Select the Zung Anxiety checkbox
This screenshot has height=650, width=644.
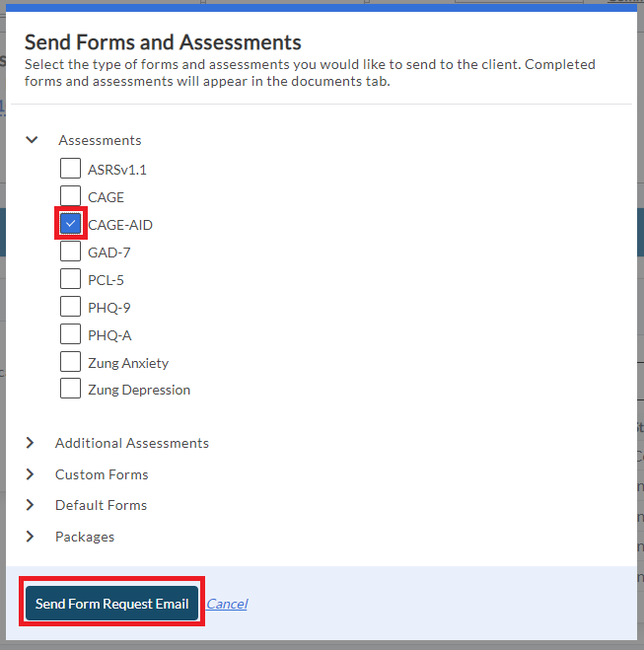tap(71, 362)
